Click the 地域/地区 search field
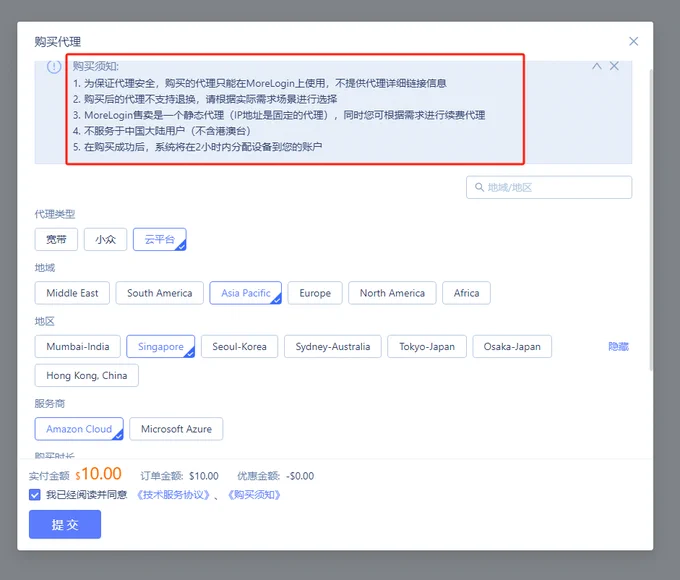 pyautogui.click(x=549, y=187)
